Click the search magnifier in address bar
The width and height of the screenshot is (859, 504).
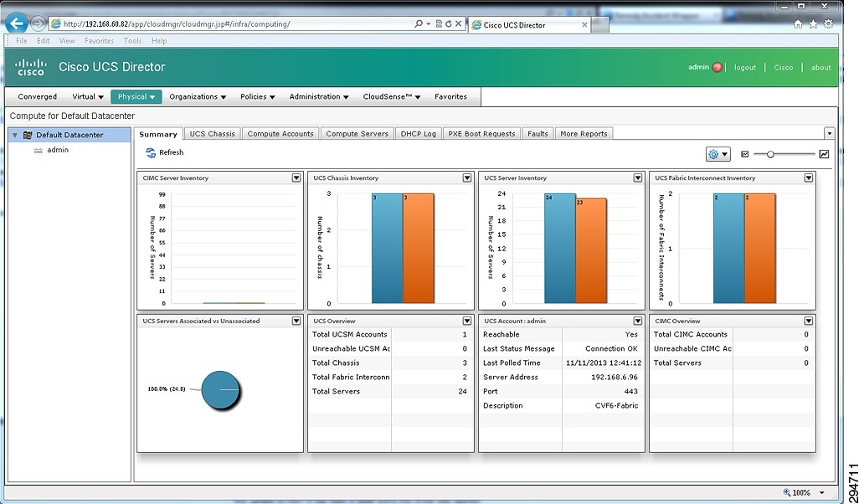tap(419, 23)
